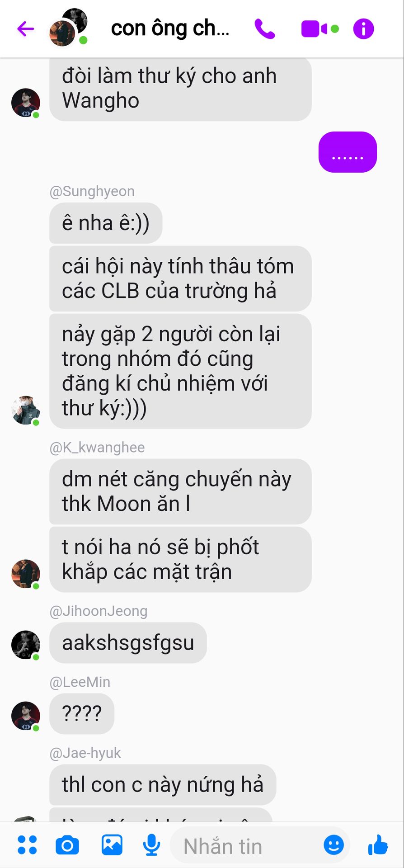Select the 'ê nha ê:))' message bubble
This screenshot has height=868, width=404.
pos(106,223)
